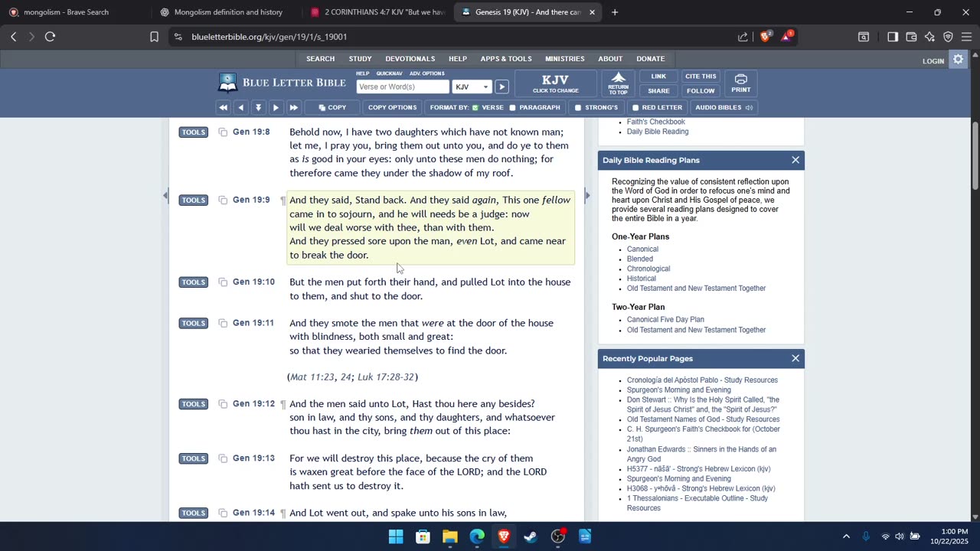980x551 pixels.
Task: Open Tools for Gen 19:8
Action: pos(194,132)
